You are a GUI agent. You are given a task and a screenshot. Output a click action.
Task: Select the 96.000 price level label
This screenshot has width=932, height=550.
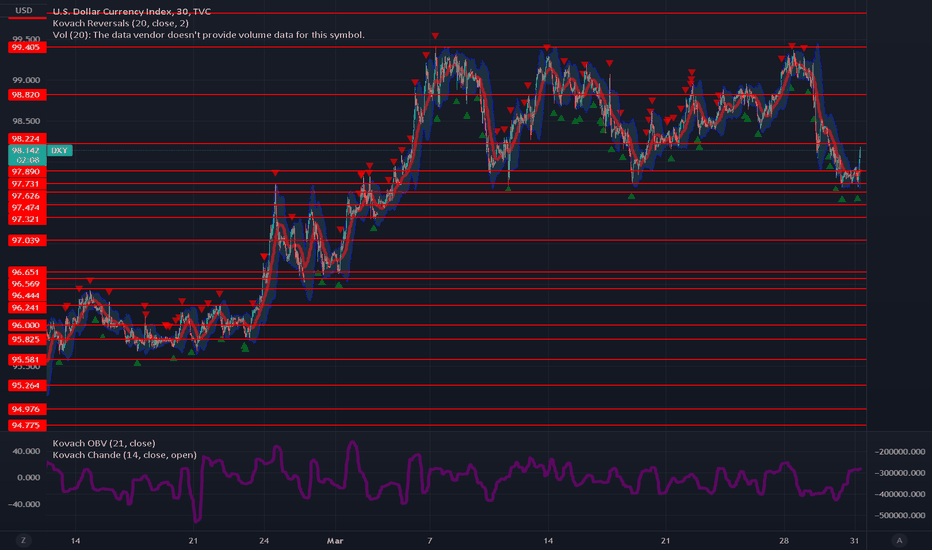(27, 325)
